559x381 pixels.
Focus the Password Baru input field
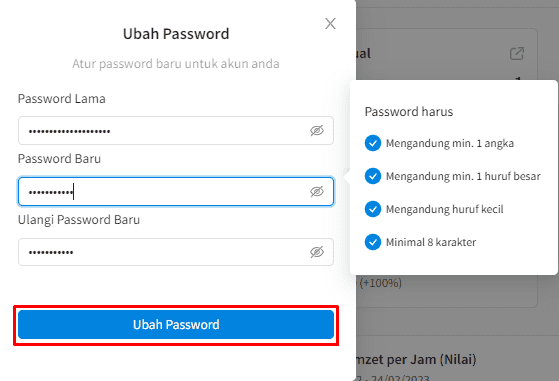click(x=176, y=191)
